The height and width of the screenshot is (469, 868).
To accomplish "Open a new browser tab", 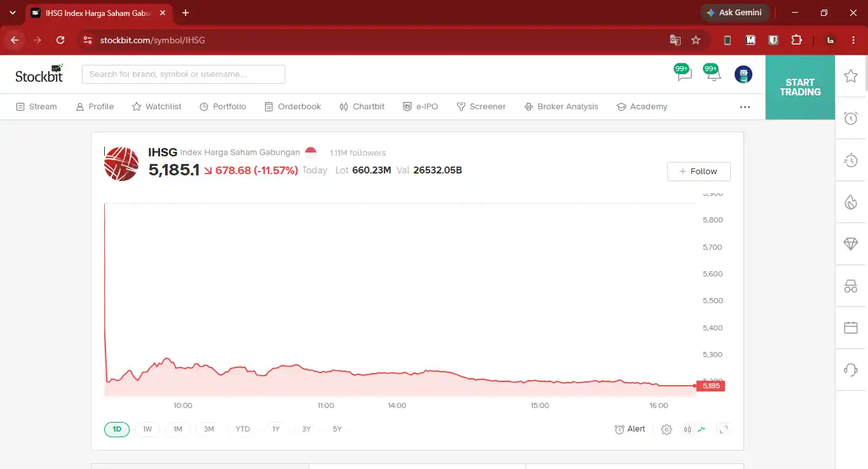I will point(186,13).
